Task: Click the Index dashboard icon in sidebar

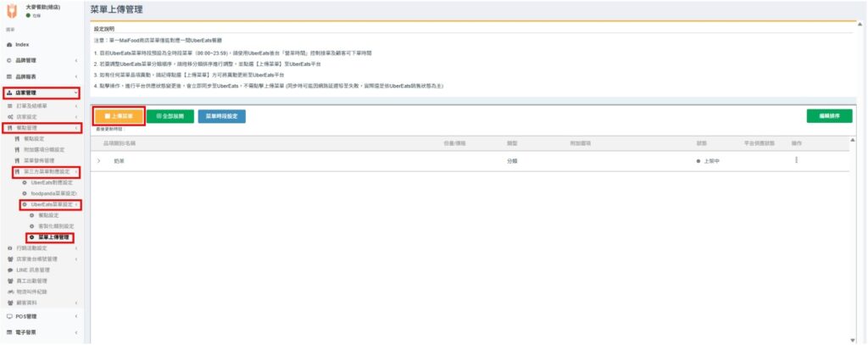Action: pos(8,44)
